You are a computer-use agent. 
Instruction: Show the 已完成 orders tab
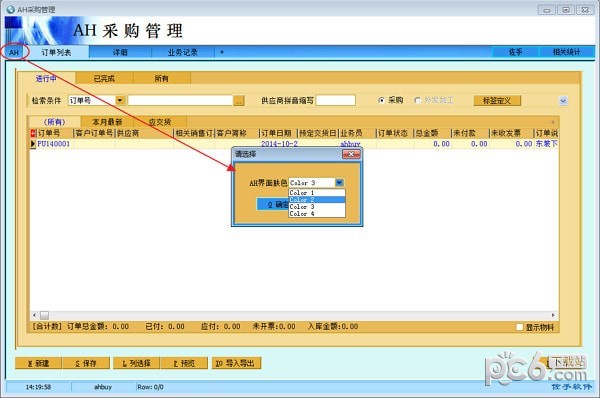point(104,78)
